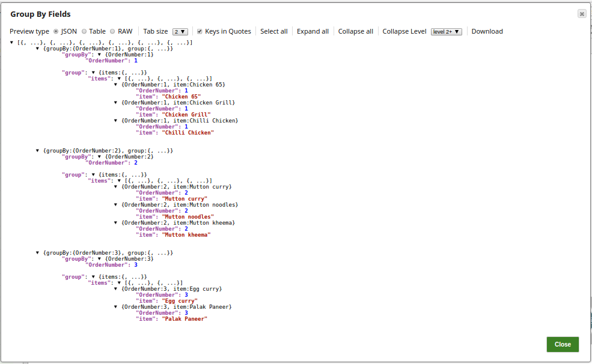Image resolution: width=592 pixels, height=364 pixels.
Task: Click the Download link
Action: tap(487, 31)
